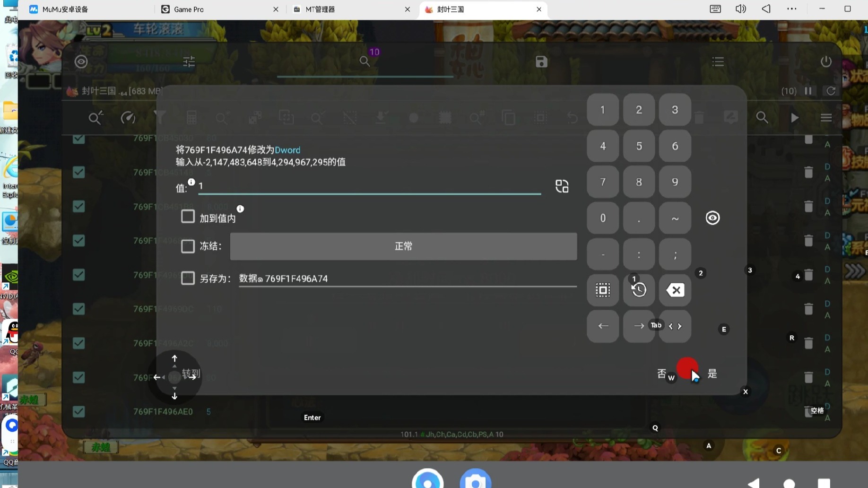The image size is (868, 488).
Task: Click the magnifier search icon in results toolbar
Action: tap(762, 118)
